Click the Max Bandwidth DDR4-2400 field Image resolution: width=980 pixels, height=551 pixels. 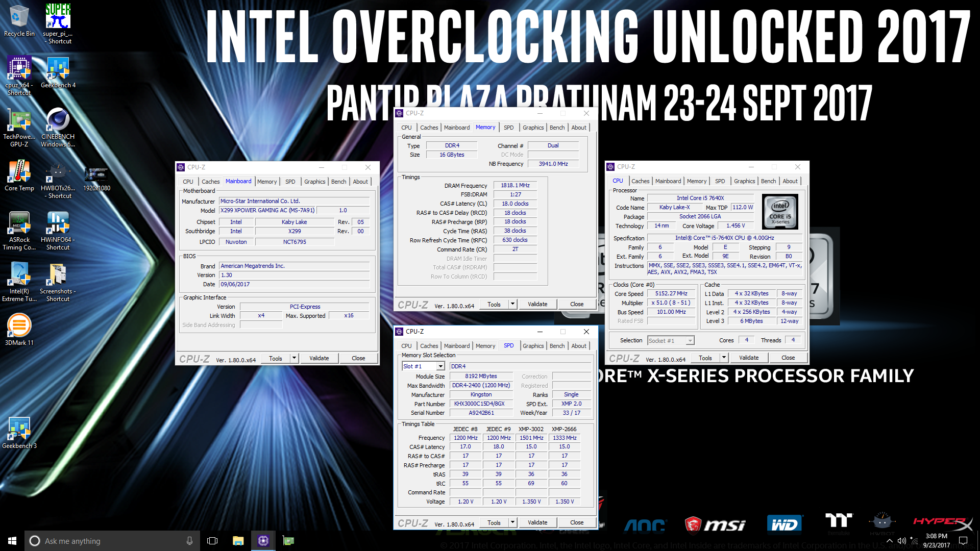481,385
